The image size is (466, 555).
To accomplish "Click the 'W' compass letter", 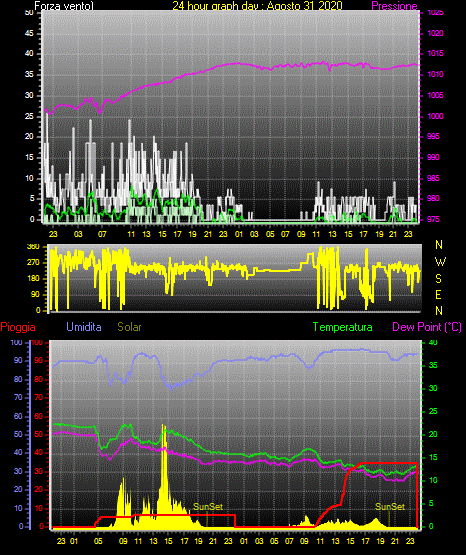I will click(x=440, y=262).
